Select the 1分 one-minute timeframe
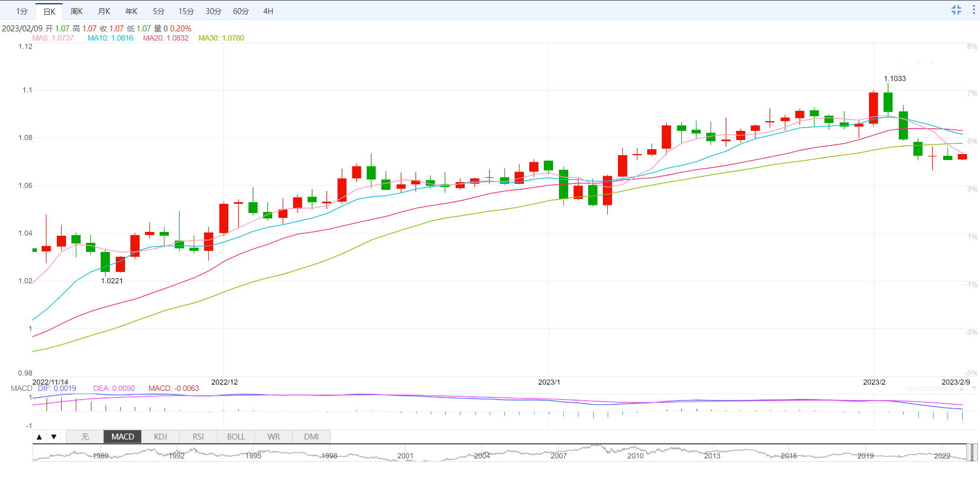This screenshot has width=980, height=479. [22, 11]
